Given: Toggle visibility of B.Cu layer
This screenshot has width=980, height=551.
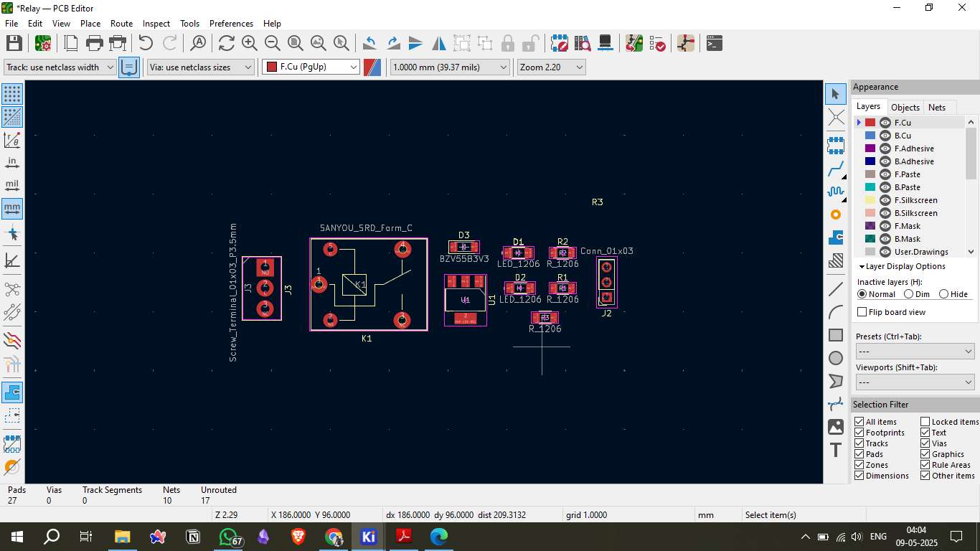Looking at the screenshot, I should click(885, 136).
